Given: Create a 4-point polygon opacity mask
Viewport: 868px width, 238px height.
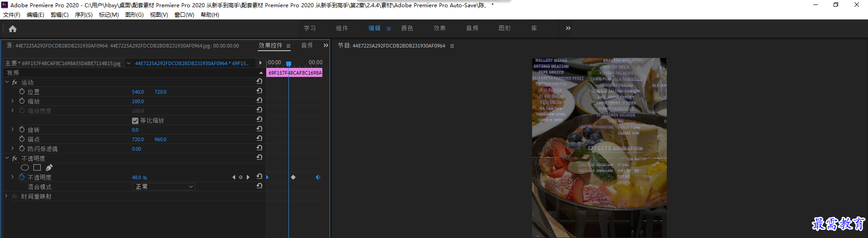Looking at the screenshot, I should tap(37, 167).
